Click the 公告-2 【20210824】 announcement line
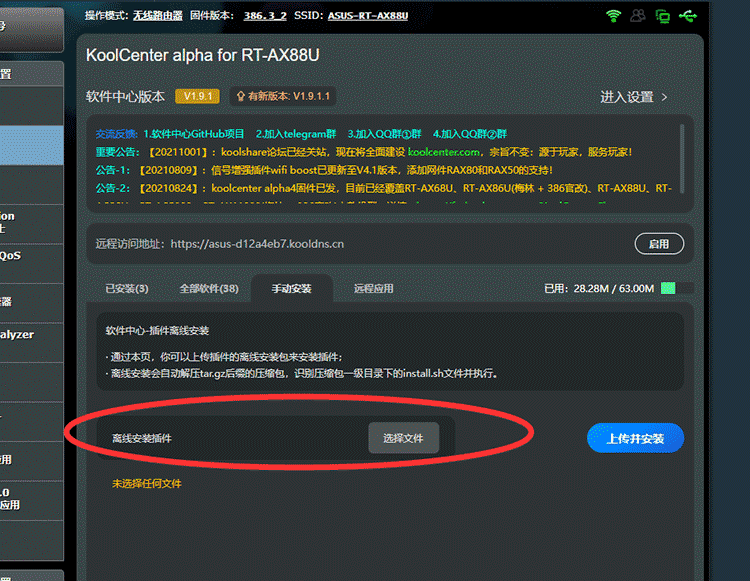The width and height of the screenshot is (750, 581). point(384,188)
